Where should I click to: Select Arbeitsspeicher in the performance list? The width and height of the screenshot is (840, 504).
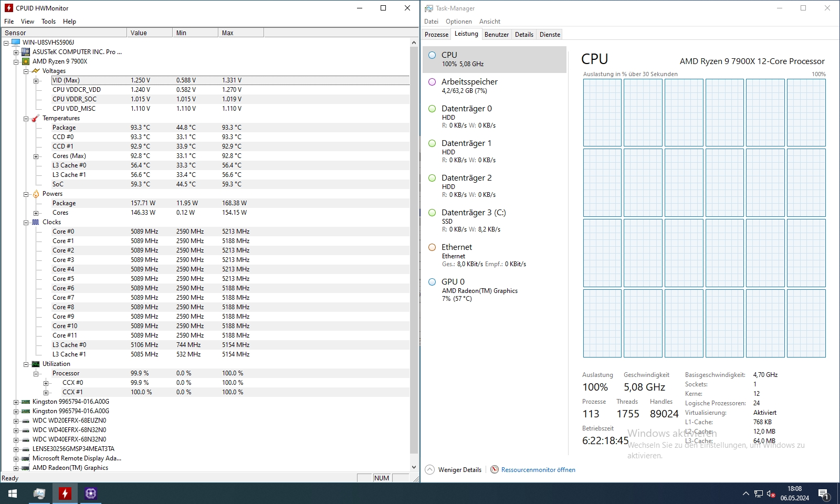point(495,86)
